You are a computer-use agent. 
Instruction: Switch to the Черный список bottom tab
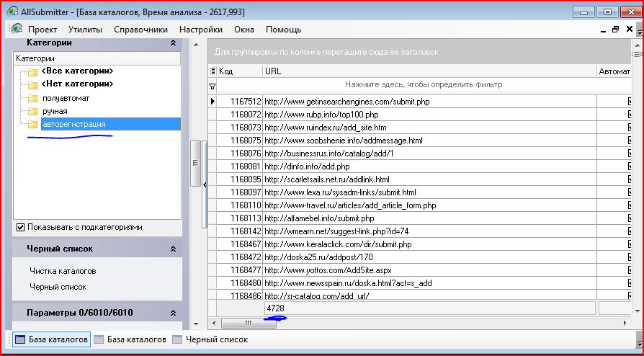[216, 339]
